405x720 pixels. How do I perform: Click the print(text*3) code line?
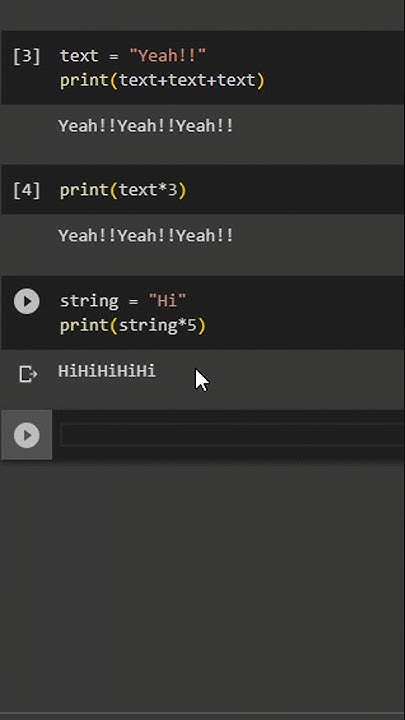tap(123, 190)
